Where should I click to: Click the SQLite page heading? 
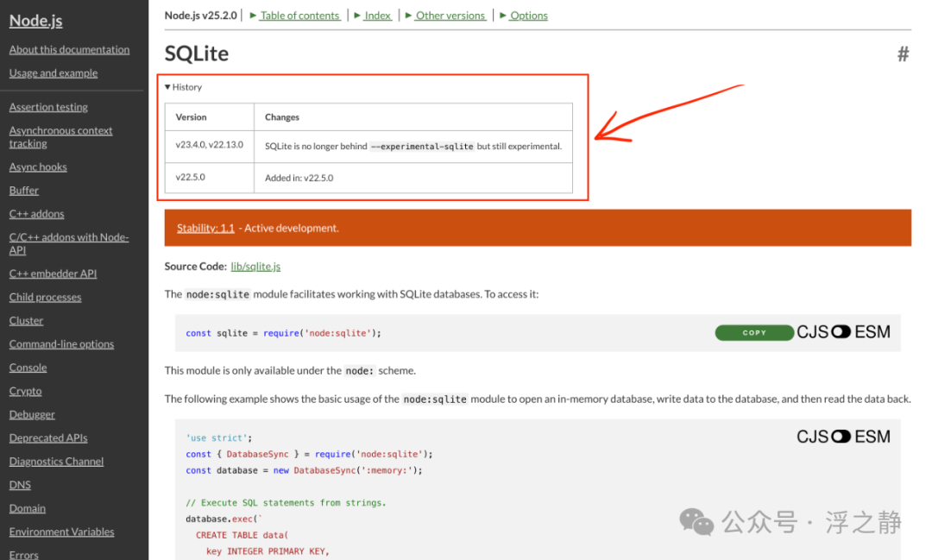(197, 53)
